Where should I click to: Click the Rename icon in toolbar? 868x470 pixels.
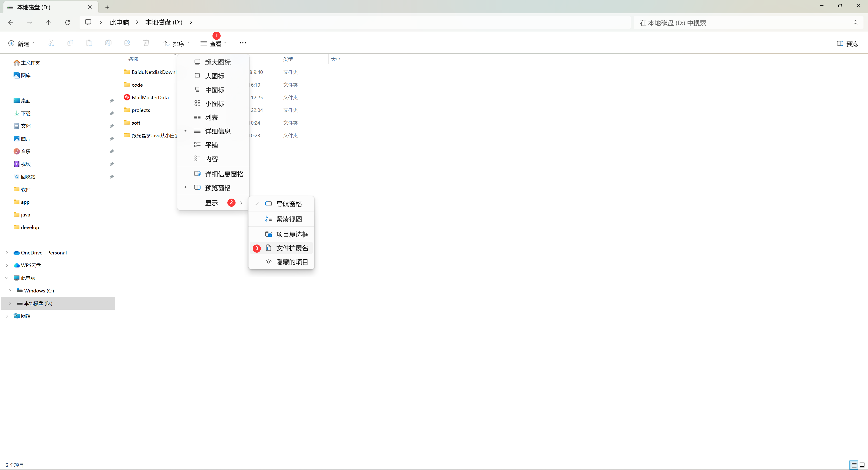(108, 43)
